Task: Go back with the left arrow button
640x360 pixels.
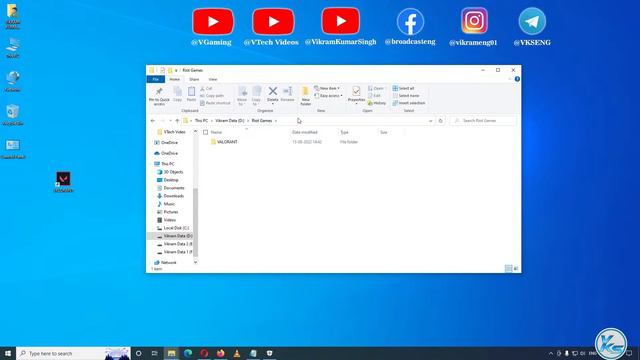Action: coord(153,121)
